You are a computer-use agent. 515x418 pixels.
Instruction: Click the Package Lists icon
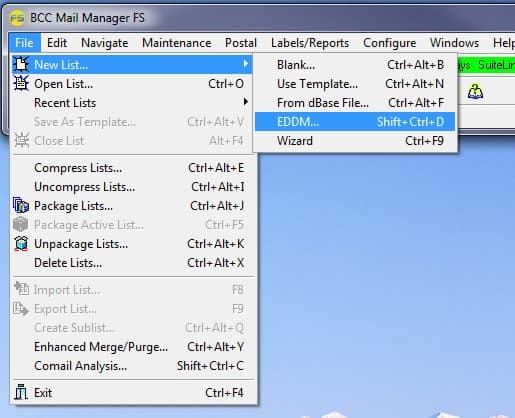(21, 206)
